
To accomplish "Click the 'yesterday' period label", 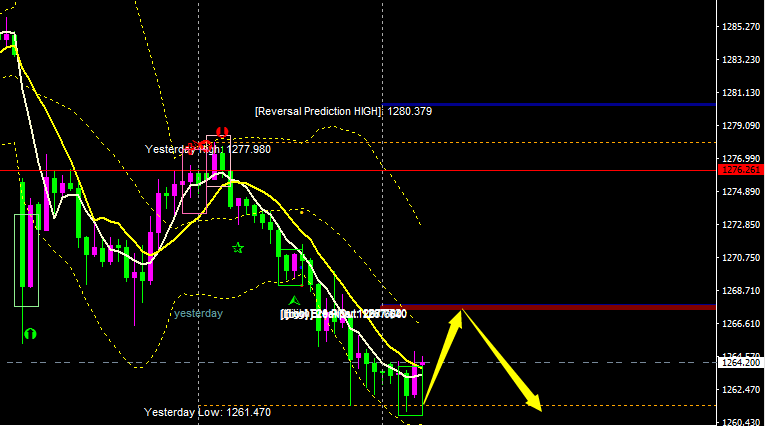I will 198,313.
